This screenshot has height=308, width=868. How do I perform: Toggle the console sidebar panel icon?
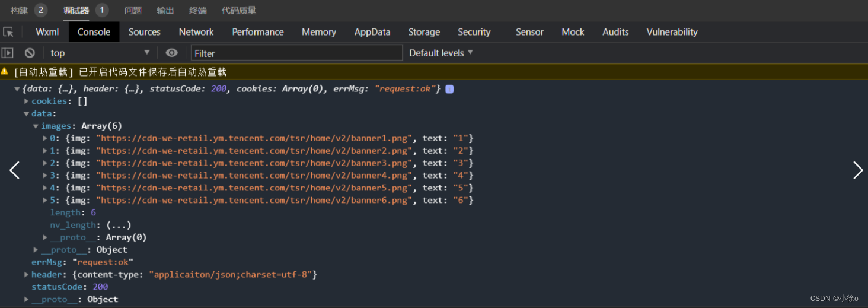coord(8,53)
